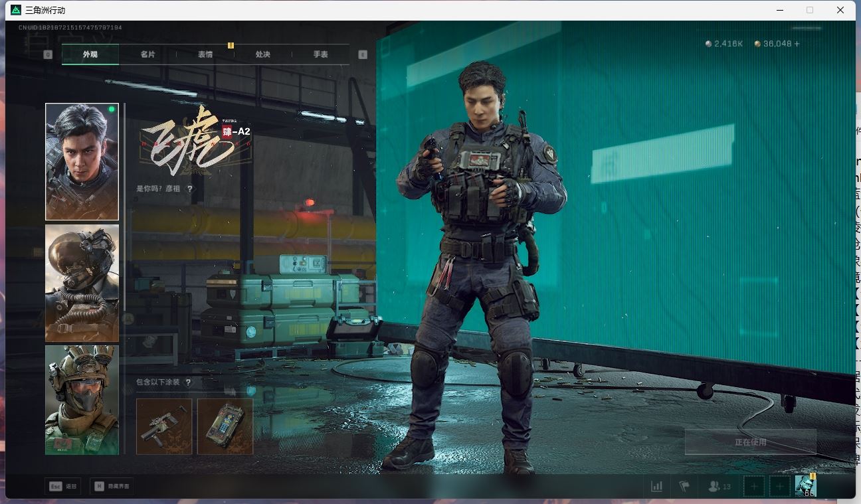Viewport: 861px width, 504px height.
Task: Select the pilot helmet operator skin thumbnail
Action: pyautogui.click(x=82, y=283)
